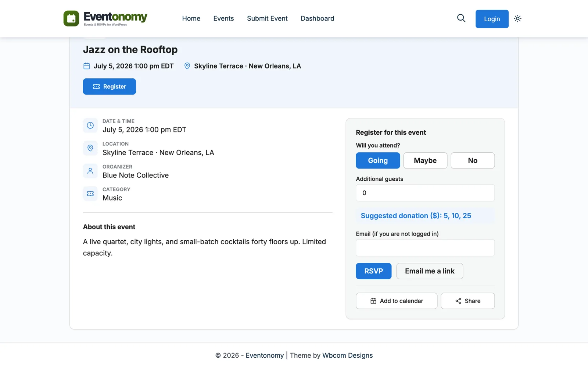The image size is (588, 368).
Task: Click the person icon beside Organizer
Action: tap(90, 171)
